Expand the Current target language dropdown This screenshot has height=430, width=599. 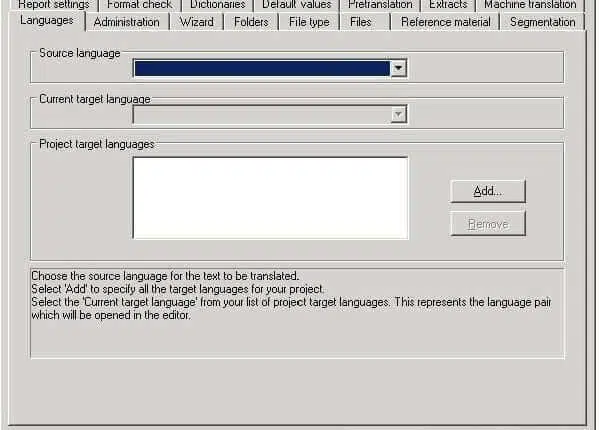tap(398, 115)
